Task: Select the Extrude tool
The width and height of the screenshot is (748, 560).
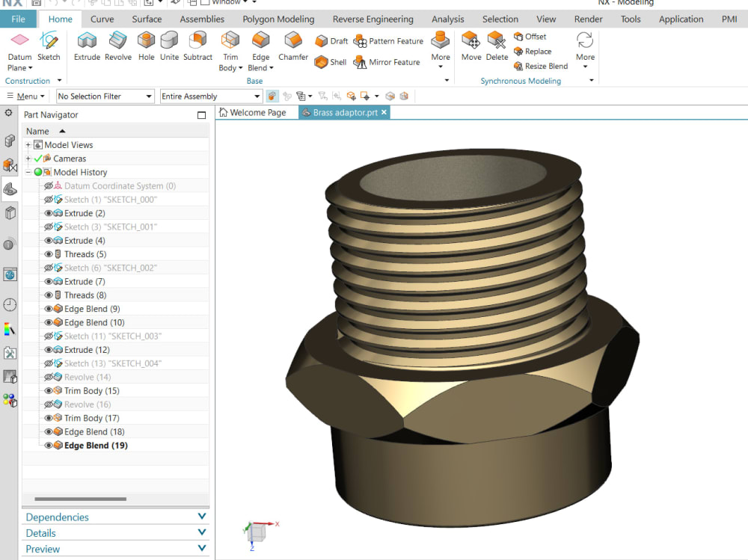Action: pyautogui.click(x=87, y=46)
